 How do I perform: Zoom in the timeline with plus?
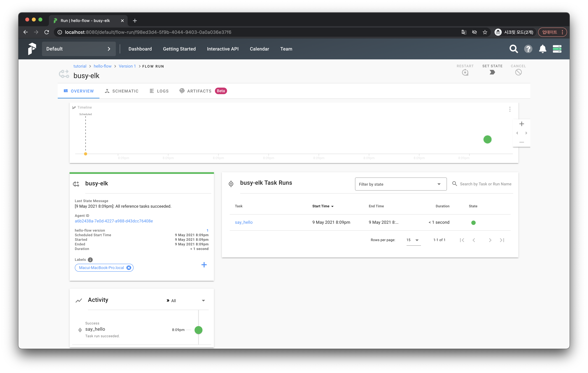522,124
